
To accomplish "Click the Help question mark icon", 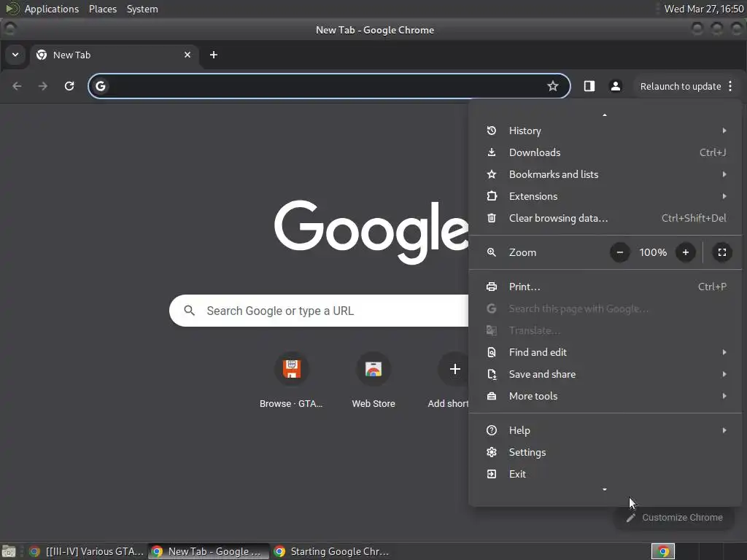I will point(492,430).
